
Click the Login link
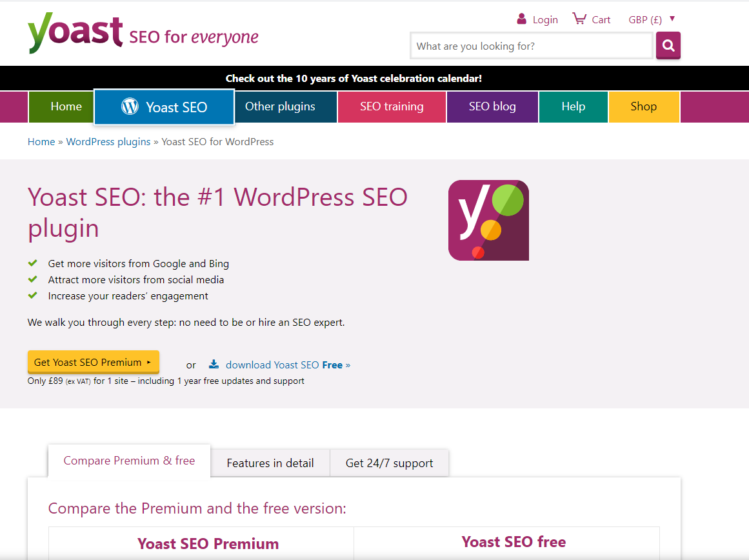[x=545, y=19]
